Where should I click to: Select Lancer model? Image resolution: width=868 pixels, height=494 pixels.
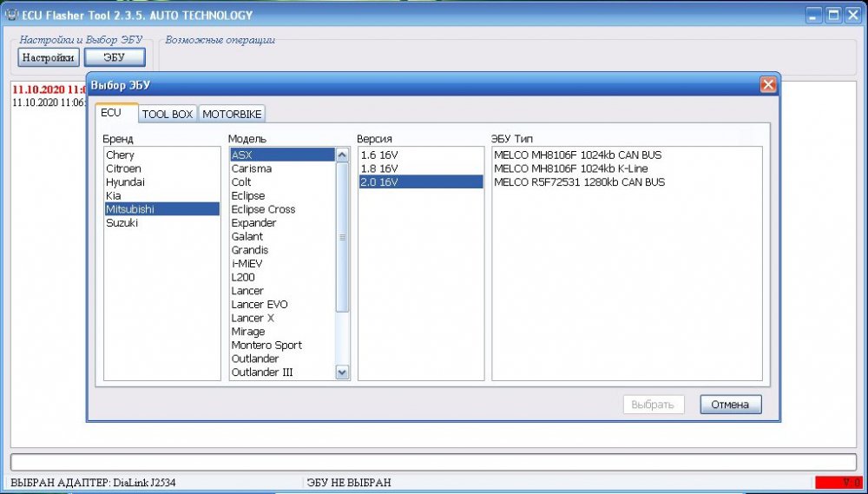(x=282, y=291)
